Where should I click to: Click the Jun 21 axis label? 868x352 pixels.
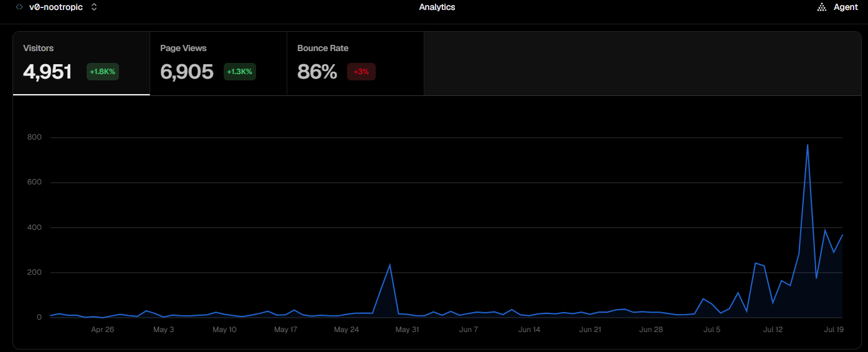590,330
